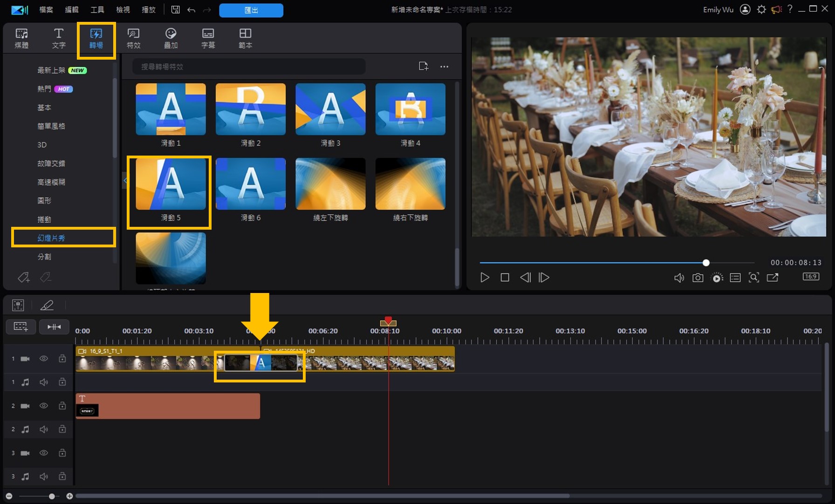This screenshot has width=835, height=504.
Task: Undo the last action
Action: point(191,10)
